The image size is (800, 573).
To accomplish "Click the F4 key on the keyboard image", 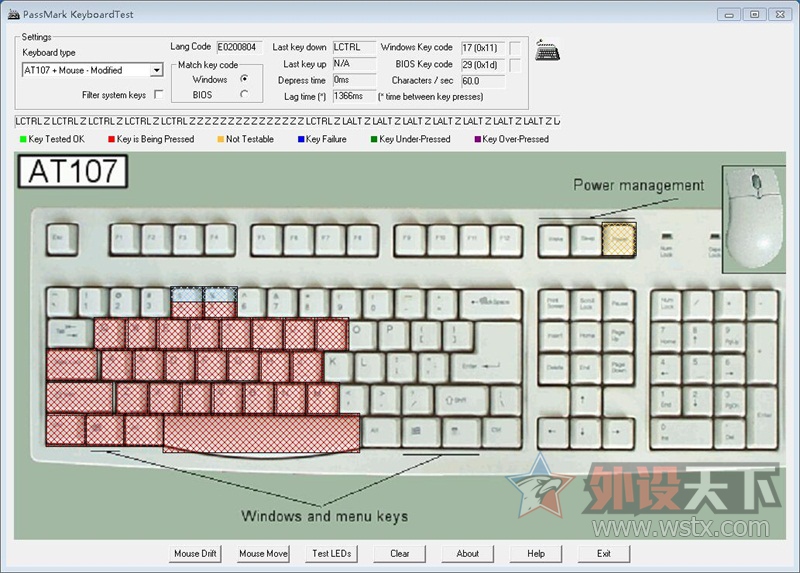I will tap(220, 239).
